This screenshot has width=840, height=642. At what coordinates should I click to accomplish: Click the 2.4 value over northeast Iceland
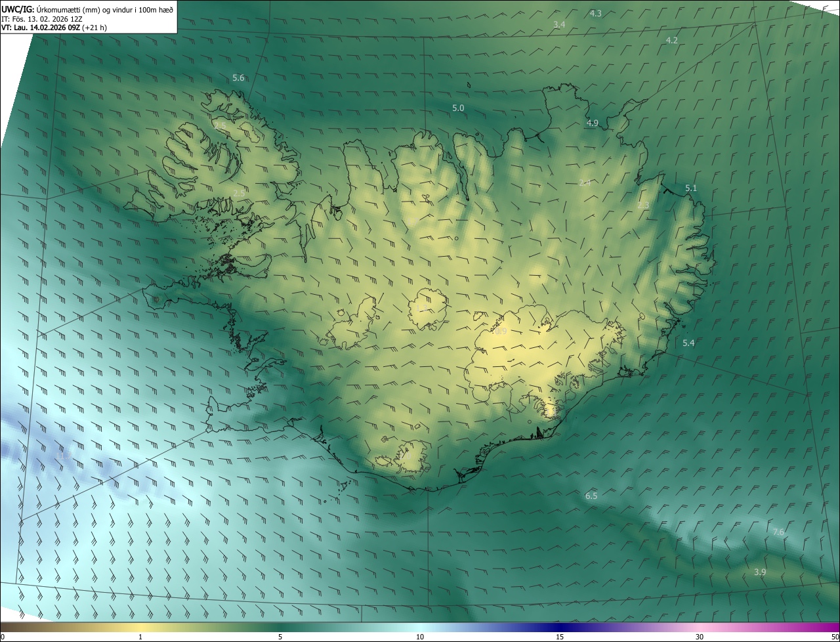pyautogui.click(x=585, y=182)
